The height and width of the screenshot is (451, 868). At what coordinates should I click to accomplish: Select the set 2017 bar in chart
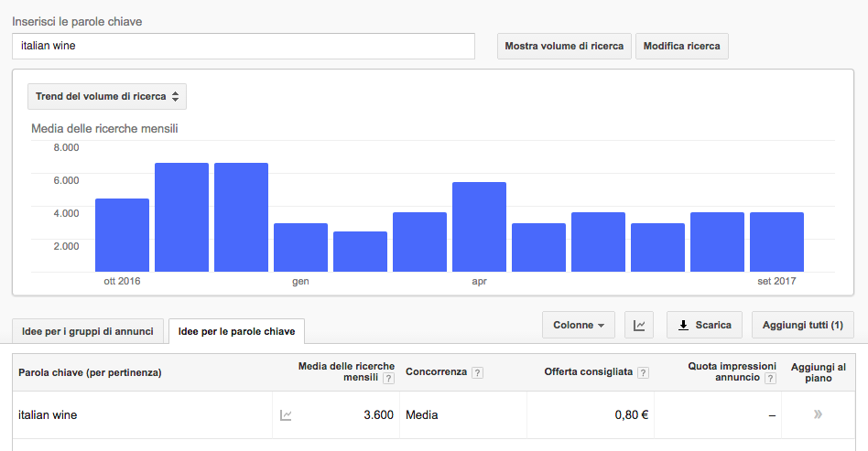[x=776, y=242]
